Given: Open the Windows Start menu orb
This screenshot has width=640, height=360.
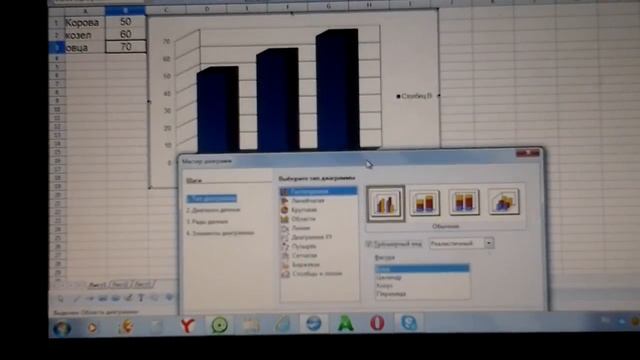Looking at the screenshot, I should pos(62,329).
